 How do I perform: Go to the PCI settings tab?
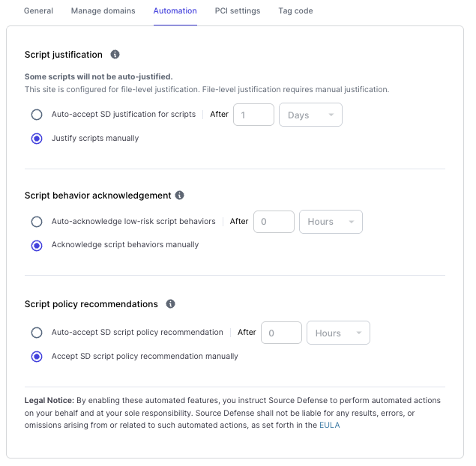(237, 11)
